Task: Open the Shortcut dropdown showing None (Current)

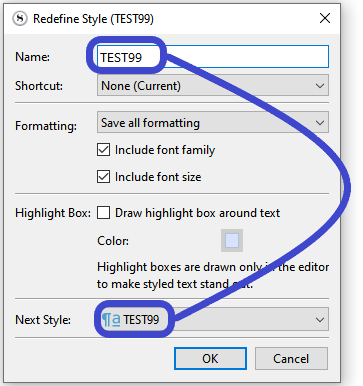Action: coord(213,85)
